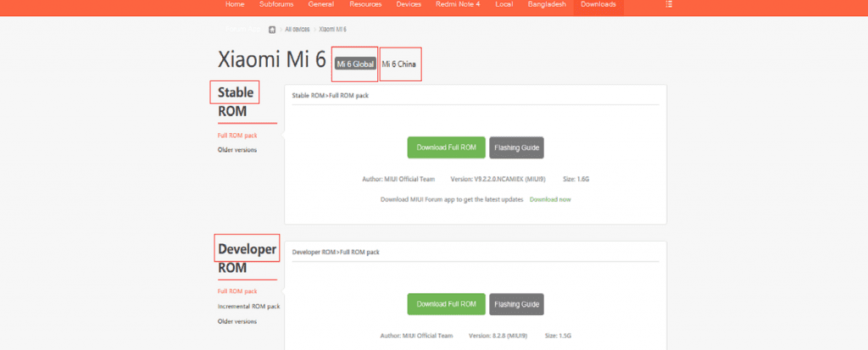Screen dimensions: 868x350
Task: Open Flashing Guide for Stable ROM
Action: point(516,147)
